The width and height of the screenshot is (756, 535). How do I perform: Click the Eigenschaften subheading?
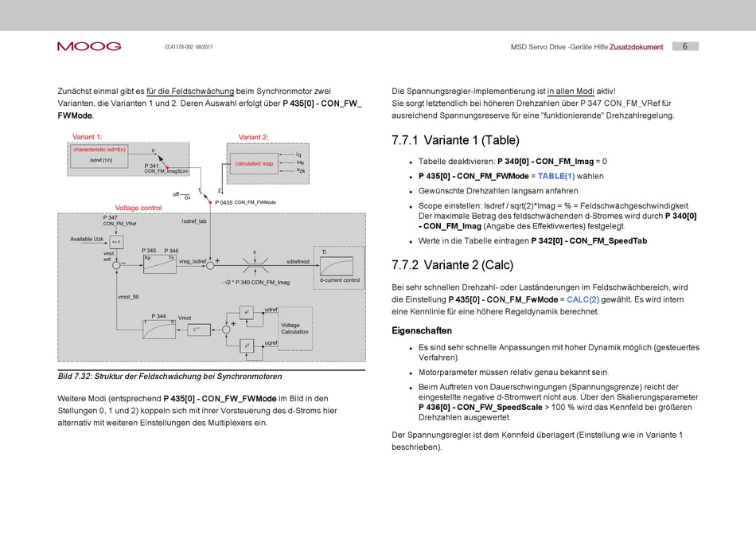(x=422, y=330)
